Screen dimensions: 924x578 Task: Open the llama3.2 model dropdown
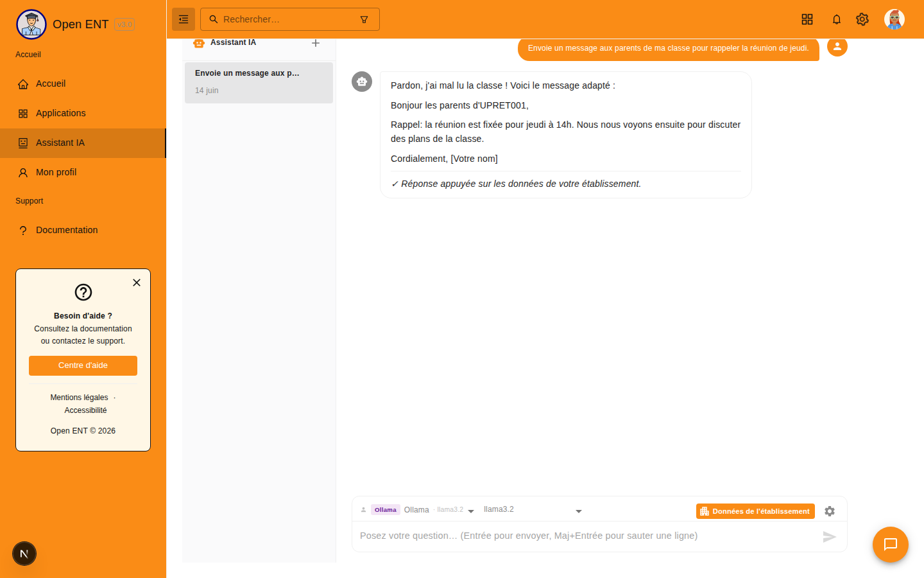tap(533, 510)
